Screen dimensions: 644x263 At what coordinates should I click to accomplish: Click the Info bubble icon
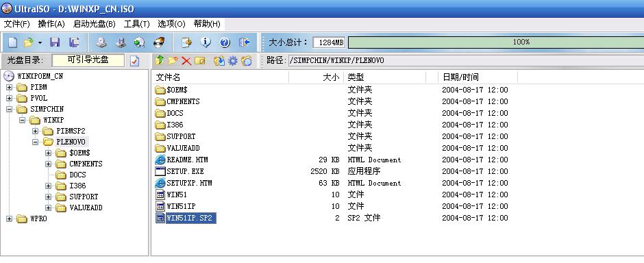pyautogui.click(x=206, y=42)
